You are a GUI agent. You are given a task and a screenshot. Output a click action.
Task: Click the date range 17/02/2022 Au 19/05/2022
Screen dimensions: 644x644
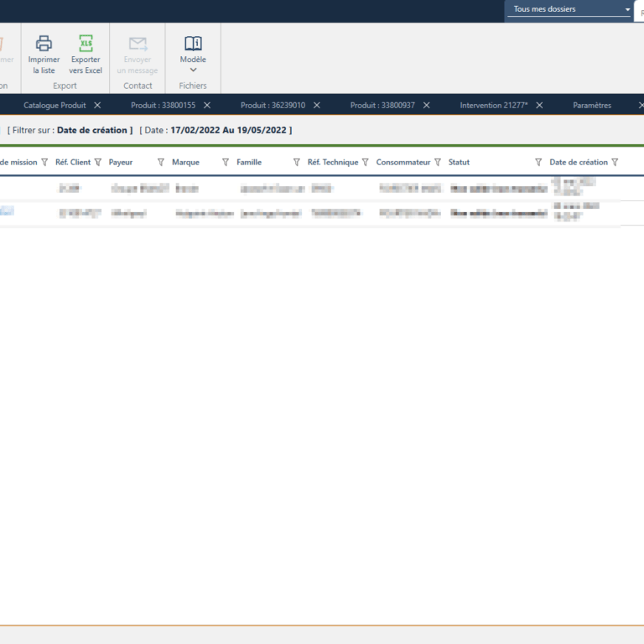[228, 131]
